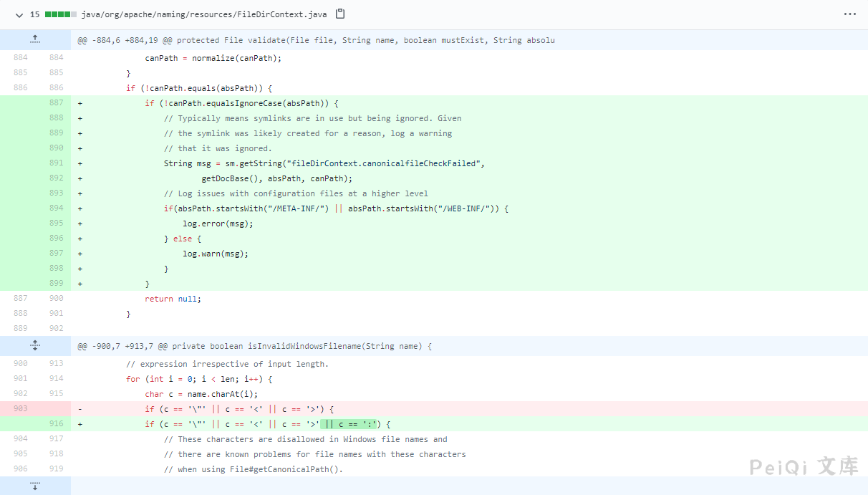This screenshot has height=495, width=868.
Task: Select deleted line number 903
Action: [20, 409]
